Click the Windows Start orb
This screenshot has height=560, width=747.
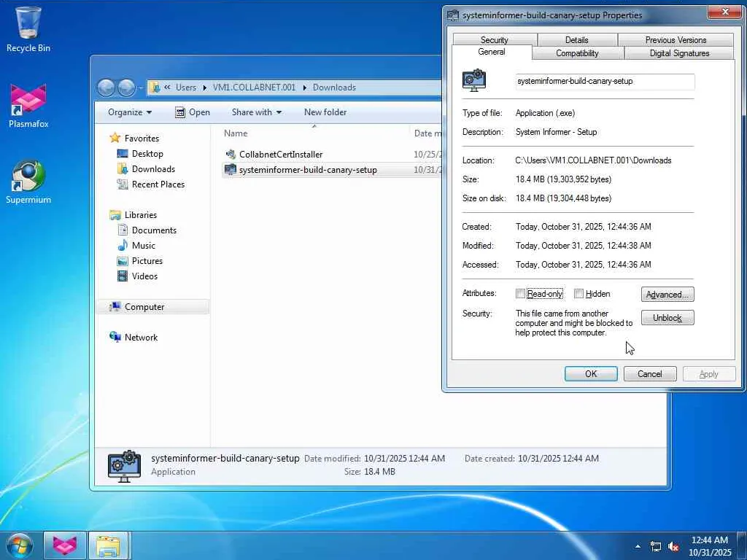pyautogui.click(x=20, y=545)
